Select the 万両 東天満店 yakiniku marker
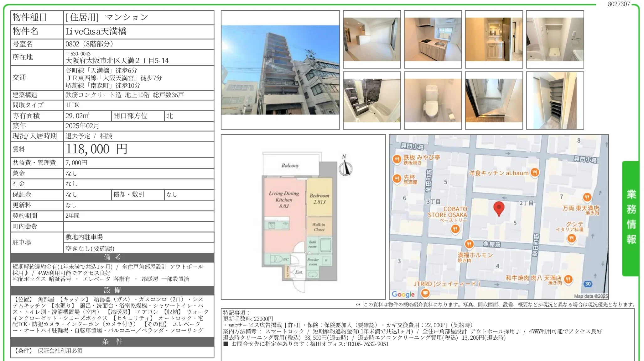 (x=586, y=197)
